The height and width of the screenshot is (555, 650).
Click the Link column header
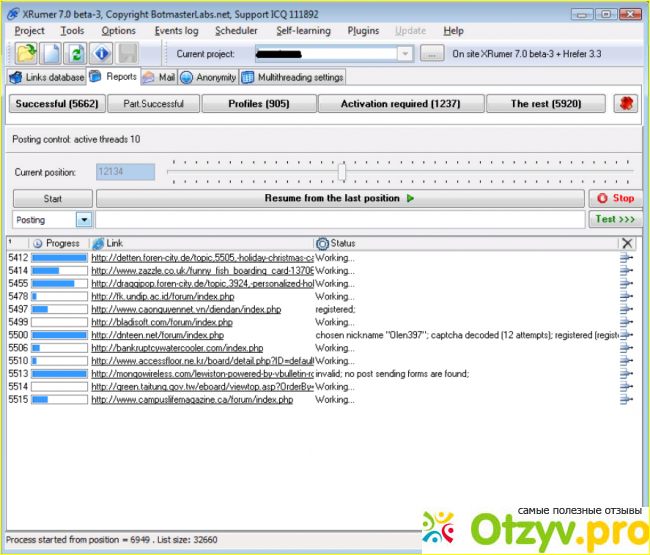point(201,243)
